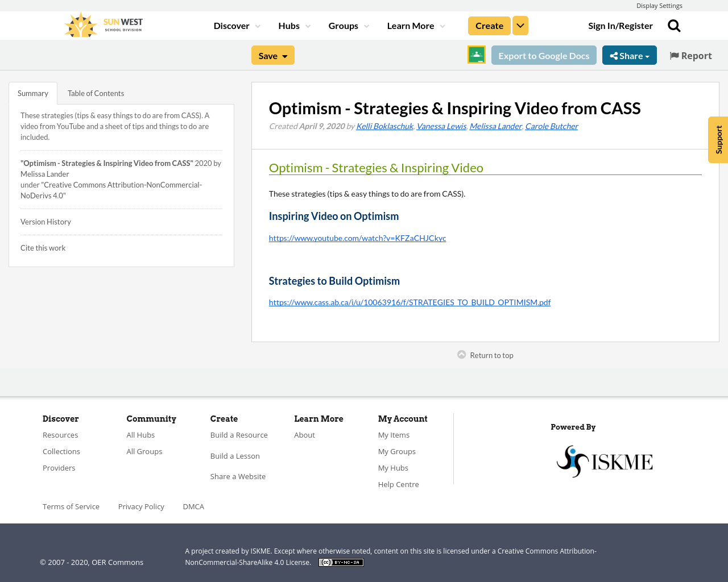Click the ISKME logo in footer
Screen dimensions: 728x582
(604, 460)
